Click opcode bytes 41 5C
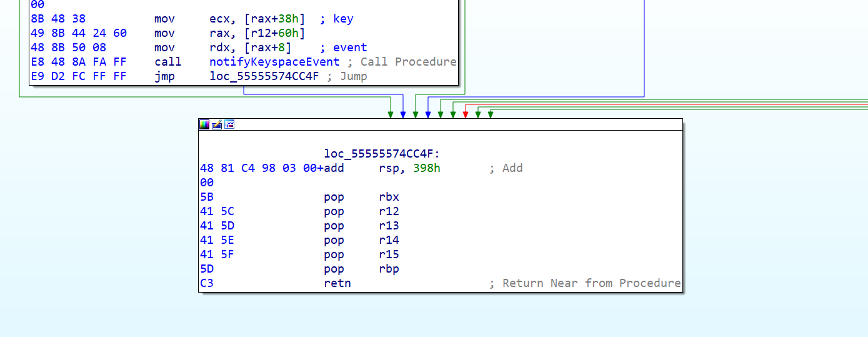 point(217,211)
